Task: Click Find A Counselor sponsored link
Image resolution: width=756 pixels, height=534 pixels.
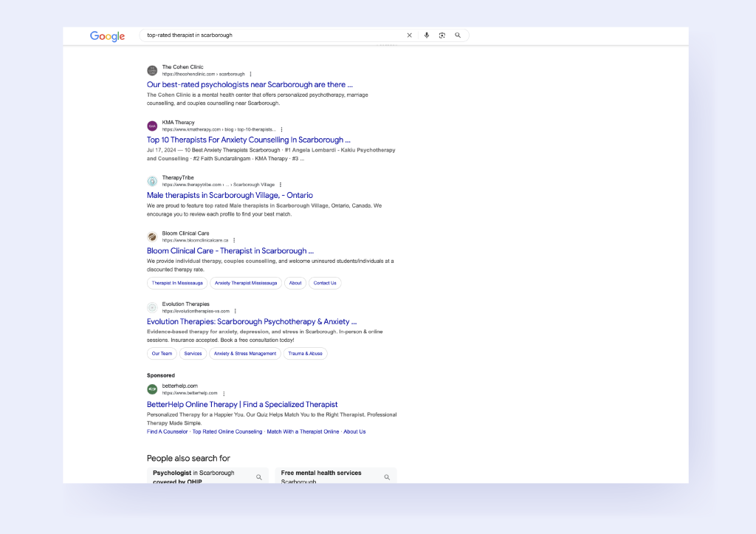Action: [167, 431]
